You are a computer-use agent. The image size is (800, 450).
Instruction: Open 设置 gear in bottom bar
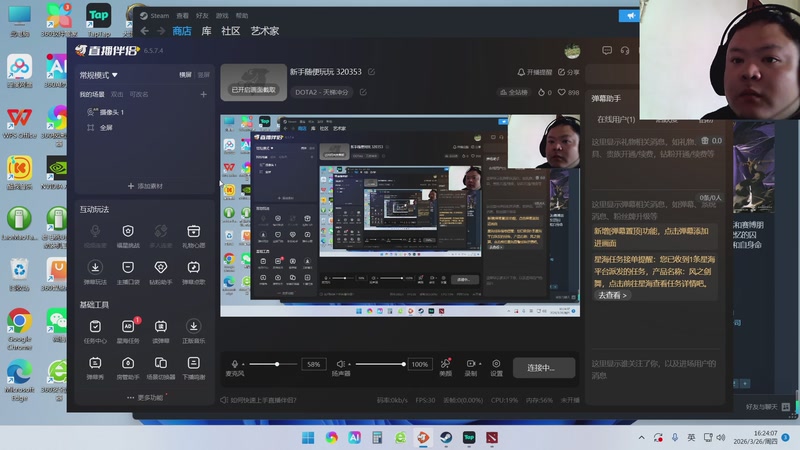pos(496,367)
